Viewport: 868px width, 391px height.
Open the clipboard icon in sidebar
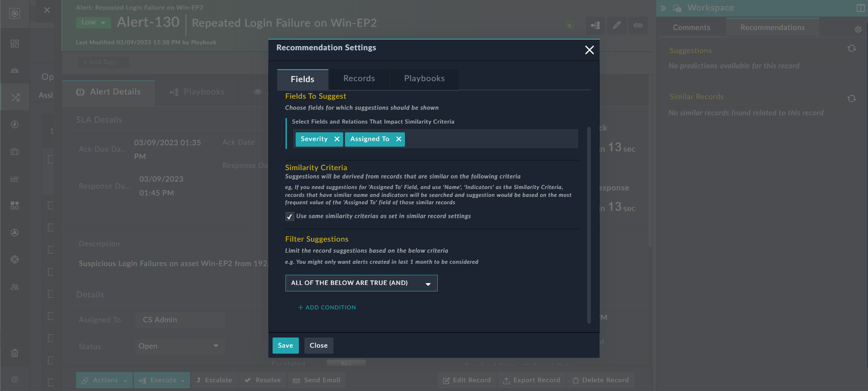(15, 353)
